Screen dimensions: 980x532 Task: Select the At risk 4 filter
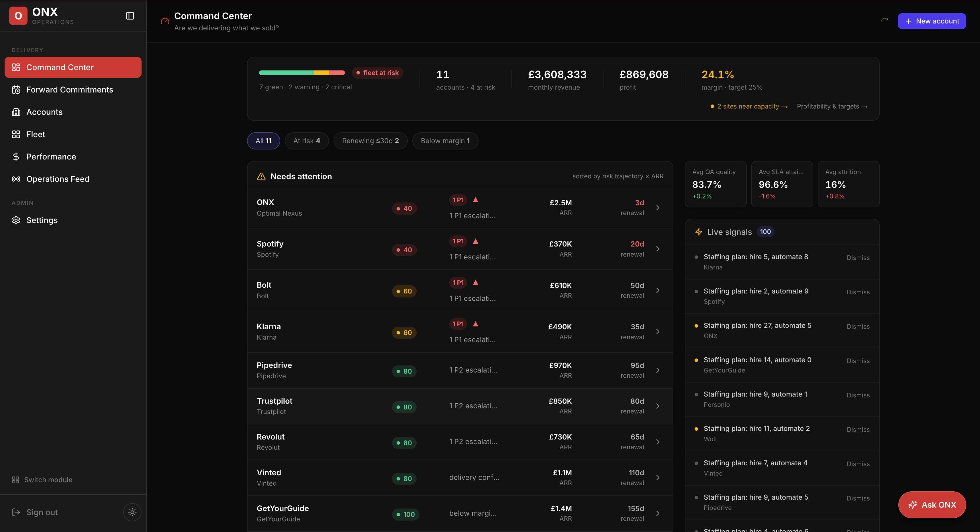(307, 141)
